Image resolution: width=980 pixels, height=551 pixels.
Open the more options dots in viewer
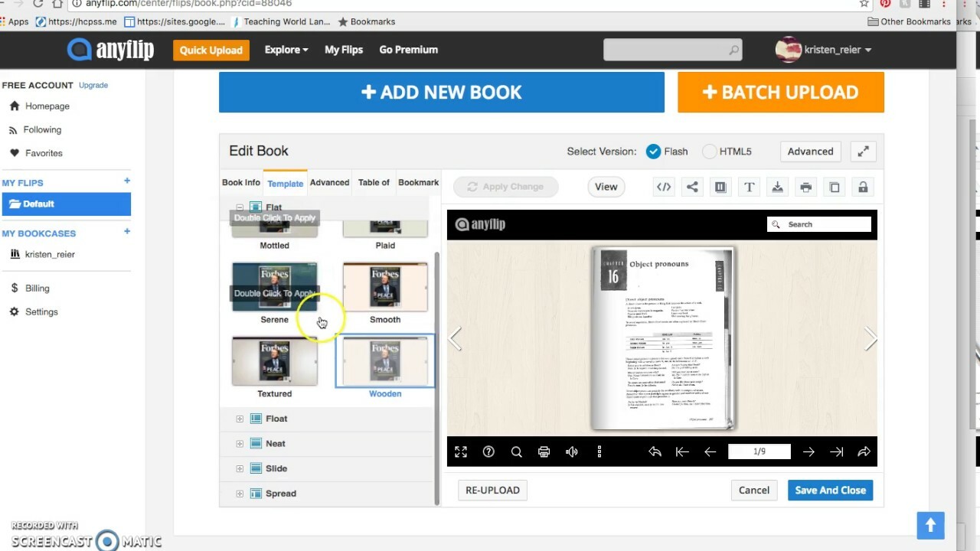(599, 452)
